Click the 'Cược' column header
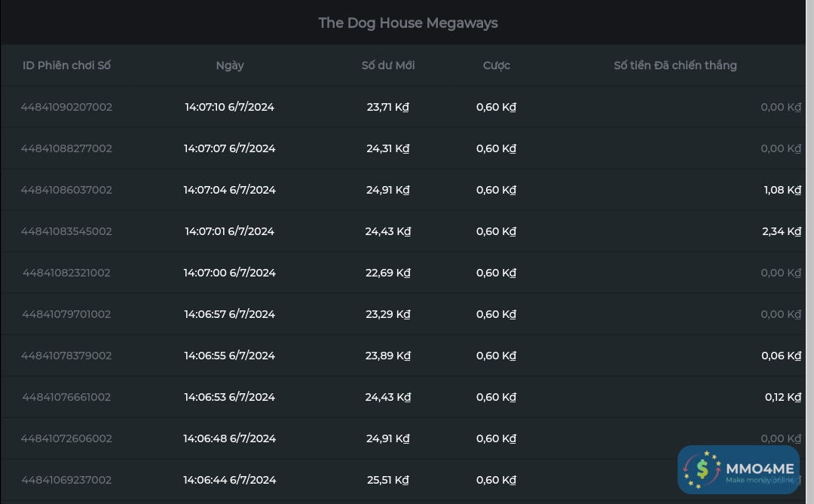The width and height of the screenshot is (814, 504). point(497,66)
